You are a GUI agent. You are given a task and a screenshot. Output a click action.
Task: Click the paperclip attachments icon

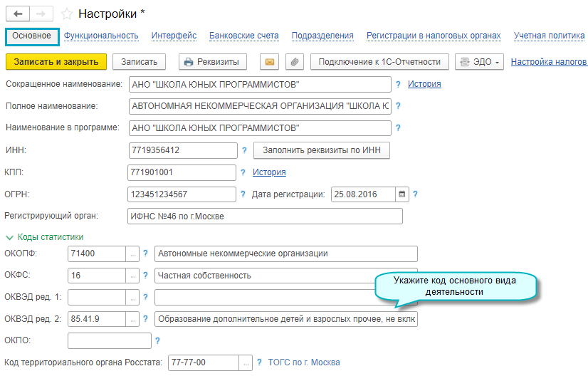[x=294, y=62]
